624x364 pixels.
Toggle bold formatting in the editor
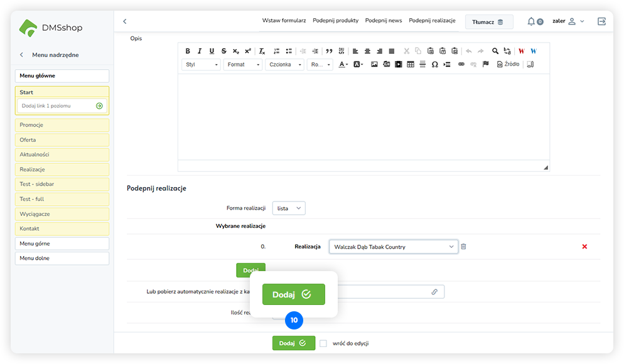click(188, 51)
